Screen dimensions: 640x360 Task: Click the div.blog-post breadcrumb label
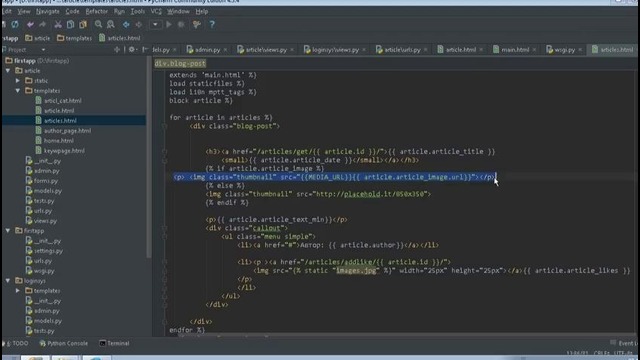click(x=180, y=64)
